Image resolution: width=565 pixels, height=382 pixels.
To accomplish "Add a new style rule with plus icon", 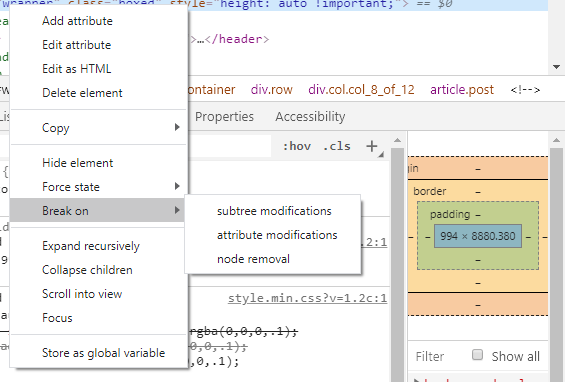I will (372, 146).
